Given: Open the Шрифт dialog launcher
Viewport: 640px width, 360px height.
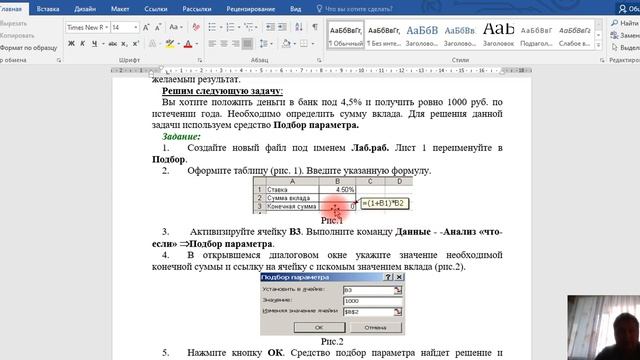Looking at the screenshot, I should coord(200,60).
